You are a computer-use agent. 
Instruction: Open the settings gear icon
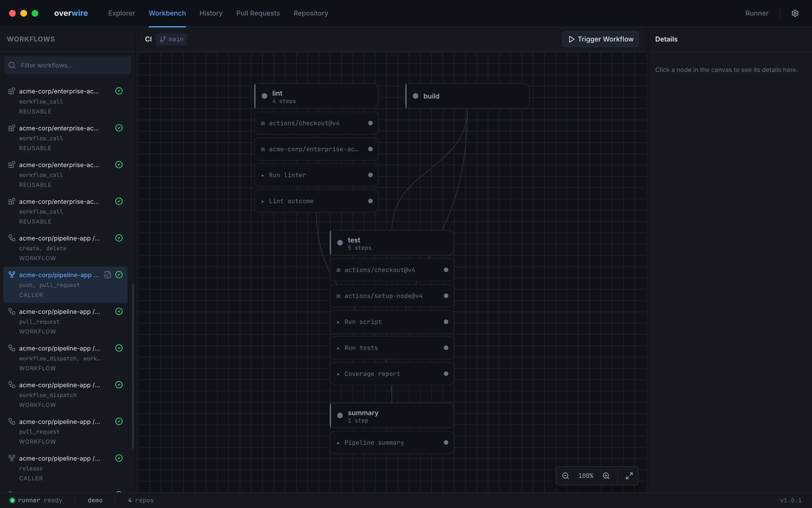click(795, 13)
